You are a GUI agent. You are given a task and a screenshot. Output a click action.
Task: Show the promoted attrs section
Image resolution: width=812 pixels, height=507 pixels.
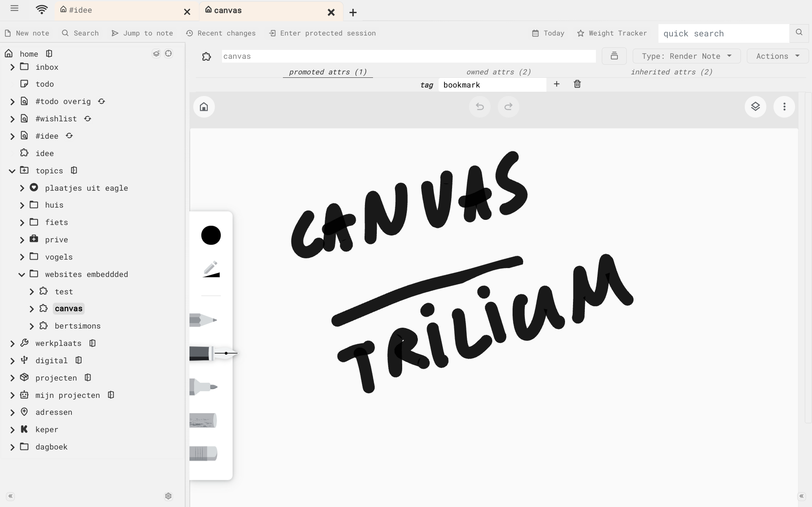point(328,72)
